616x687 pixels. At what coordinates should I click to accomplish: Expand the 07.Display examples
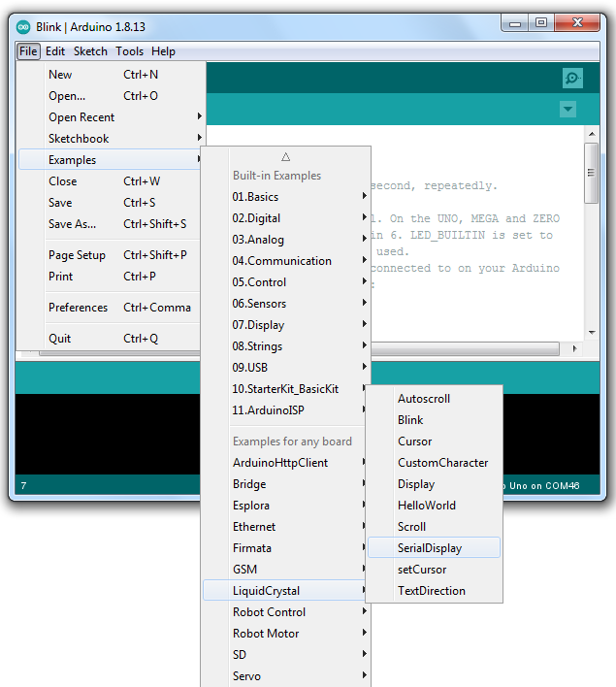(286, 325)
